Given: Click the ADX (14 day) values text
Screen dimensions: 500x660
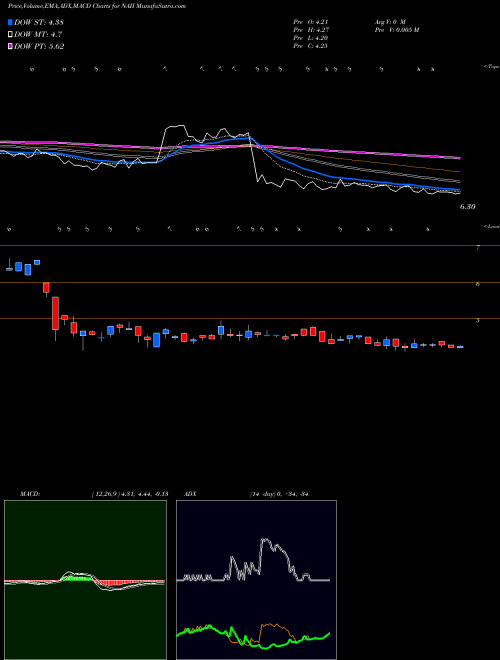Looking at the screenshot, I should pyautogui.click(x=279, y=494).
